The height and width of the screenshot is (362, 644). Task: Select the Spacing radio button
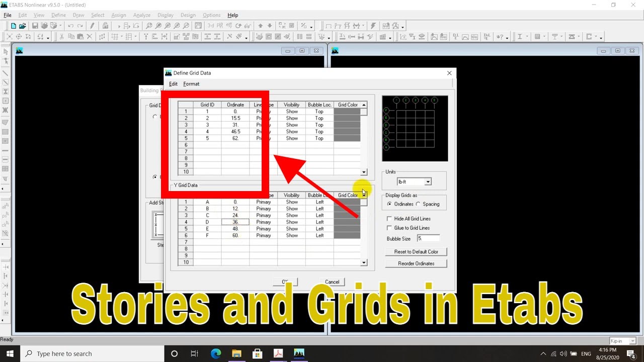pyautogui.click(x=419, y=204)
